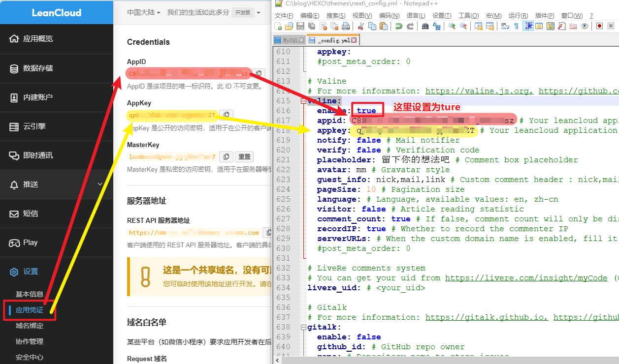Open Play in LeanCloud sidebar
This screenshot has height=364, width=619.
pyautogui.click(x=57, y=243)
